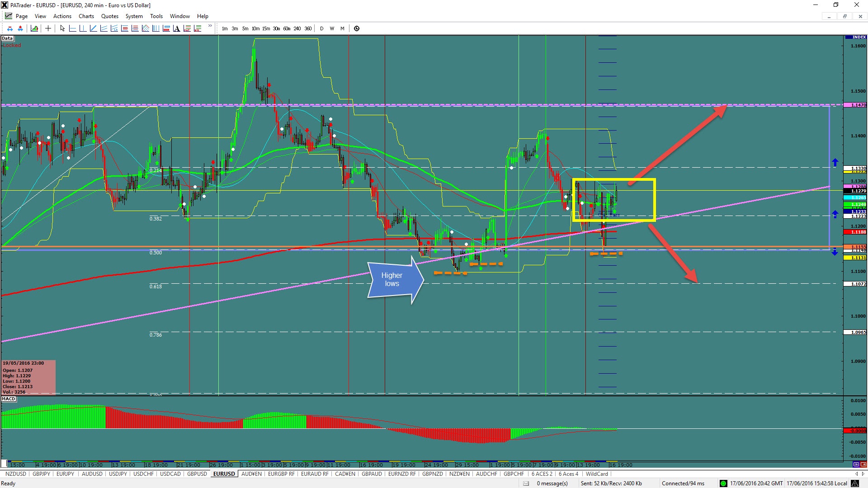Open the Window menu
Screen dimensions: 868x488
(180, 16)
